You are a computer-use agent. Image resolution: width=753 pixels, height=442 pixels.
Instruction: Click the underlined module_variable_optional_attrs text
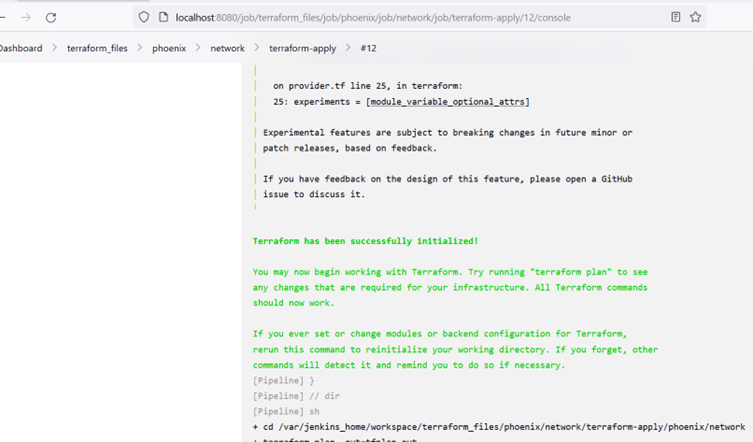pyautogui.click(x=448, y=102)
